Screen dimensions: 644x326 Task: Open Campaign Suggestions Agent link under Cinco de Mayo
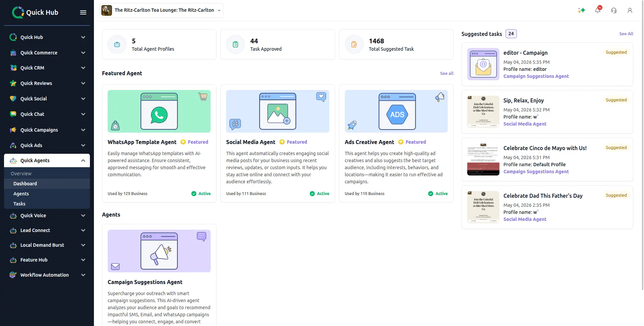tap(536, 172)
